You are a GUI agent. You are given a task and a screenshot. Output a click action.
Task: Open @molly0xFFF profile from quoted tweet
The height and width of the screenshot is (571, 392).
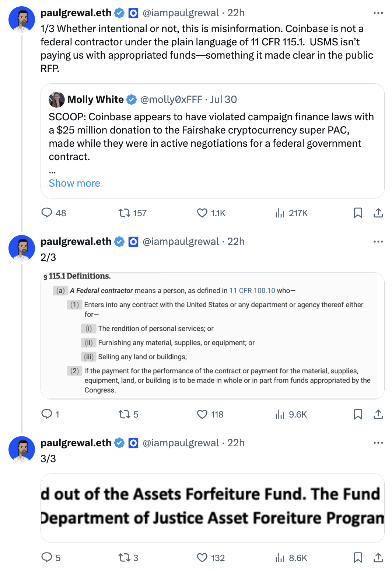point(171,100)
